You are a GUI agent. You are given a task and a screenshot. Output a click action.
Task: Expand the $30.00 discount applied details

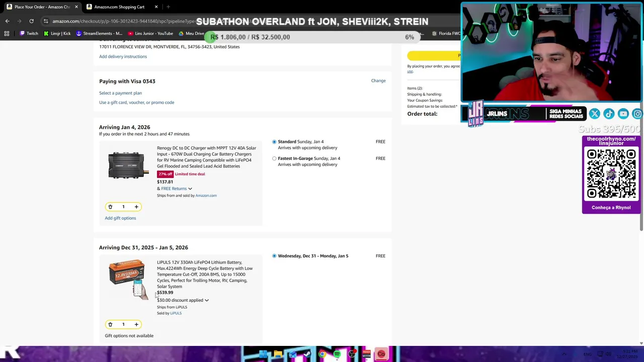click(207, 300)
